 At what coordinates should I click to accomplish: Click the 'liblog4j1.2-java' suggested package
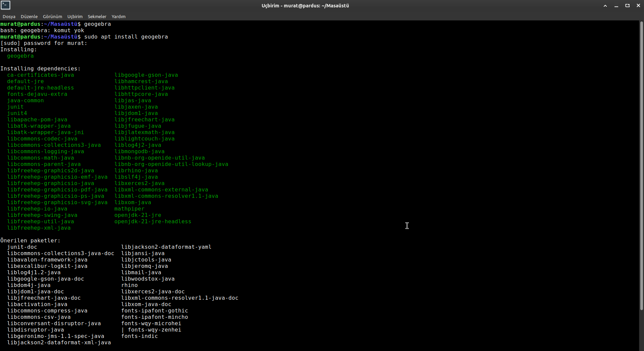tap(34, 273)
